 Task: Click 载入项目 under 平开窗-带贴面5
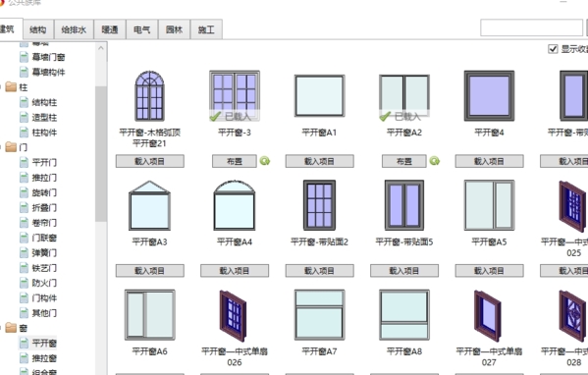point(404,271)
